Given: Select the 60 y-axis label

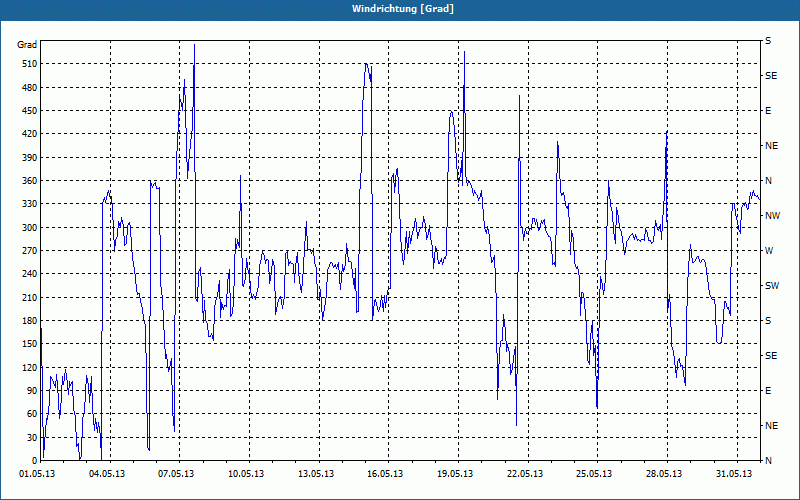Looking at the screenshot, I should [x=32, y=414].
